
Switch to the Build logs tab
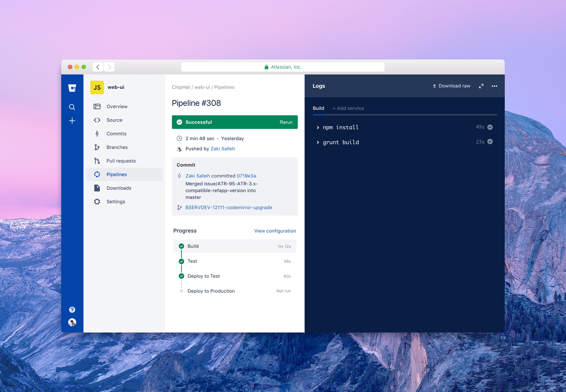[319, 108]
